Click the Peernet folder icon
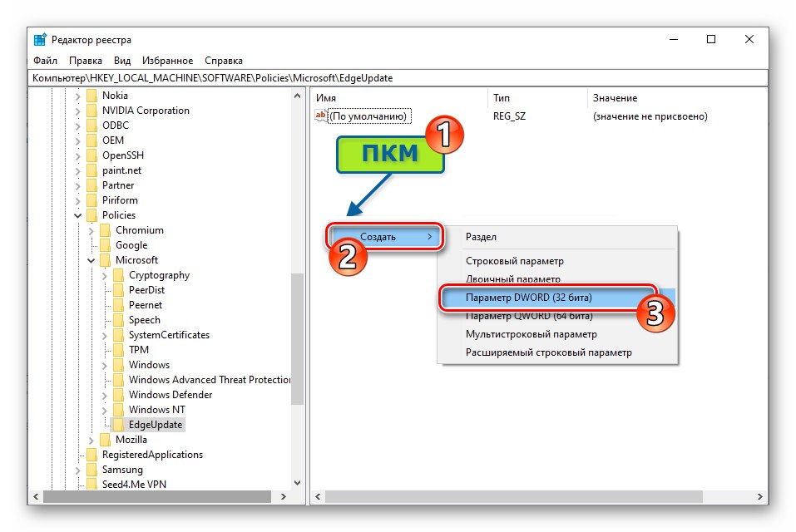Image resolution: width=796 pixels, height=532 pixels. (x=118, y=305)
